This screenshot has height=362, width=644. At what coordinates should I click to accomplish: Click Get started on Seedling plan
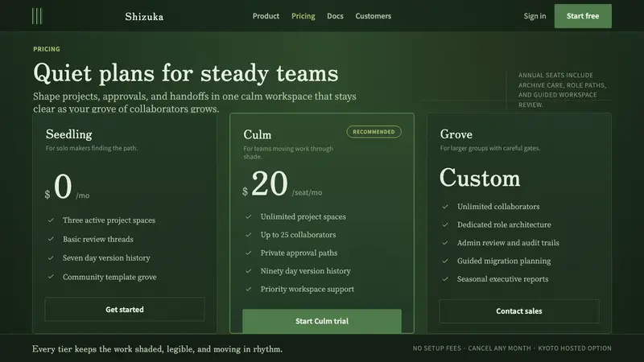coord(125,310)
